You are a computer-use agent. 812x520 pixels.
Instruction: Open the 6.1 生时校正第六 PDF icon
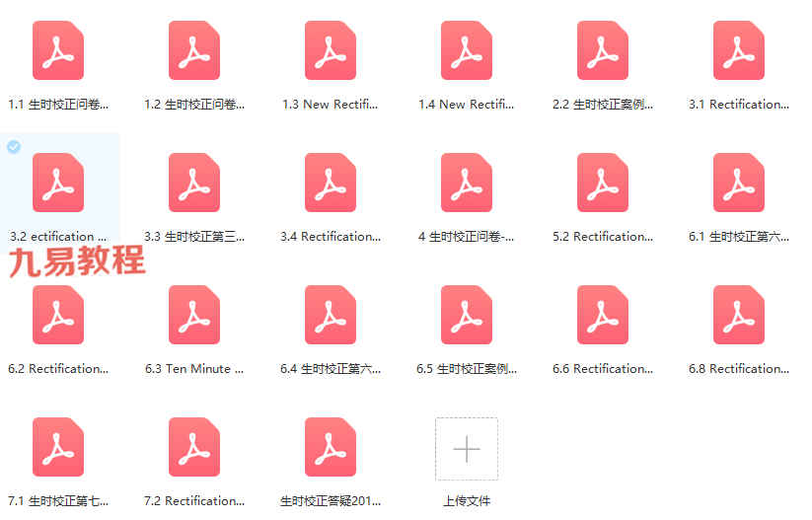pyautogui.click(x=739, y=183)
